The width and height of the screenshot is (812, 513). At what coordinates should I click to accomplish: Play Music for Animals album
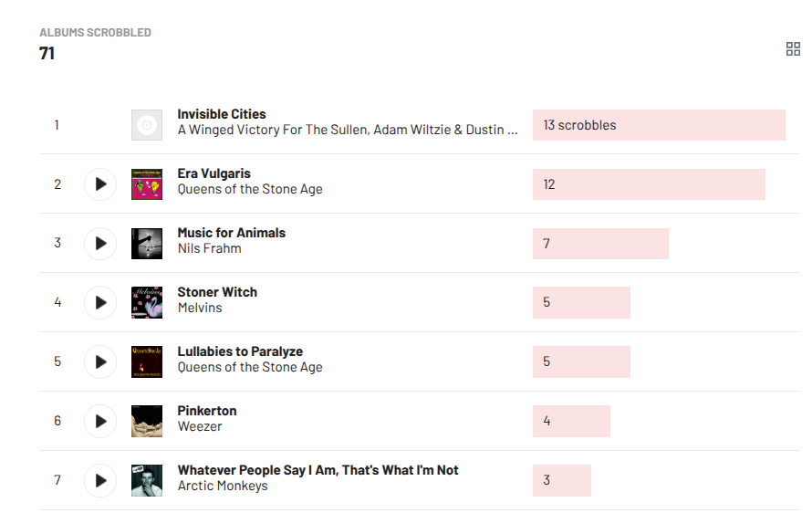100,244
